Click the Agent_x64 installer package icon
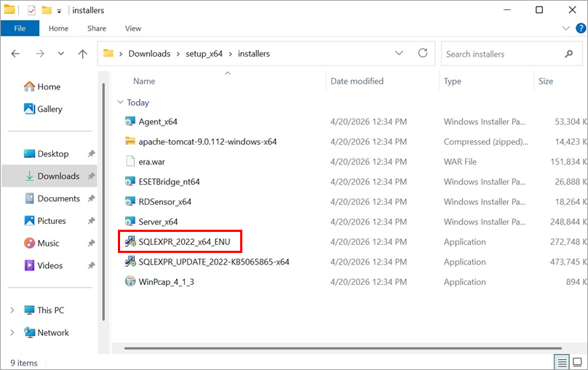This screenshot has height=370, width=588. (130, 121)
